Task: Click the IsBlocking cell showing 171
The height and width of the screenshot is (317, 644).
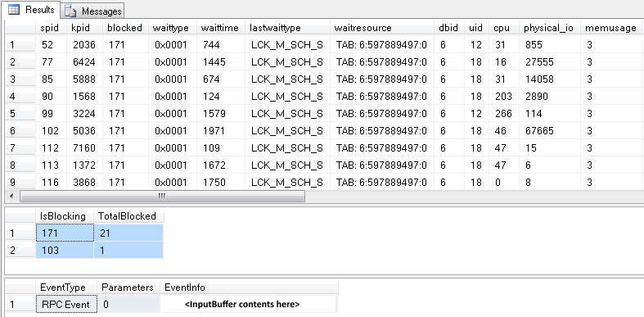Action: 65,233
